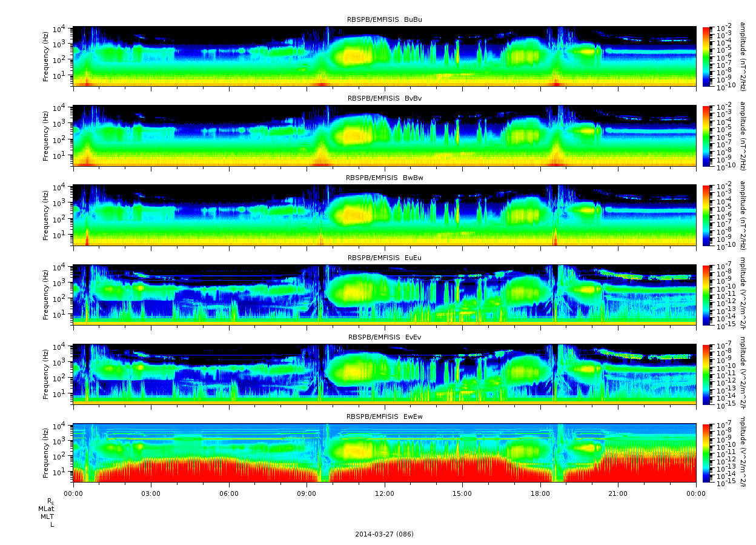Click the MLT axis row label
The height and width of the screenshot is (545, 756).
click(x=47, y=517)
